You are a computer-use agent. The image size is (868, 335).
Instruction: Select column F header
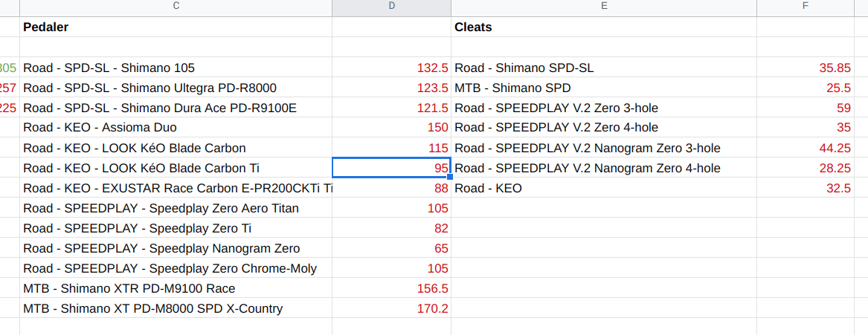click(805, 7)
